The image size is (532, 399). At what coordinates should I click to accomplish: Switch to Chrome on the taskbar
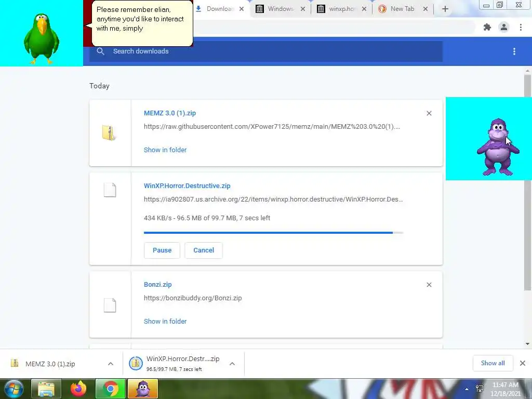[111, 389]
